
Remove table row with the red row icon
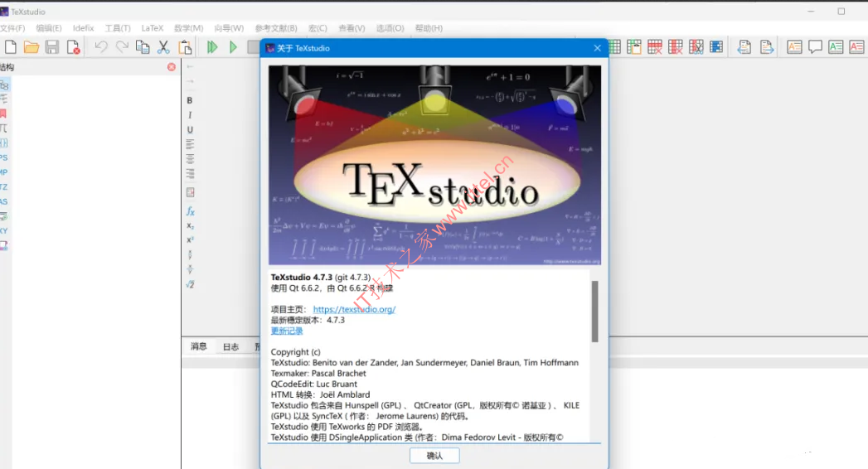click(655, 47)
